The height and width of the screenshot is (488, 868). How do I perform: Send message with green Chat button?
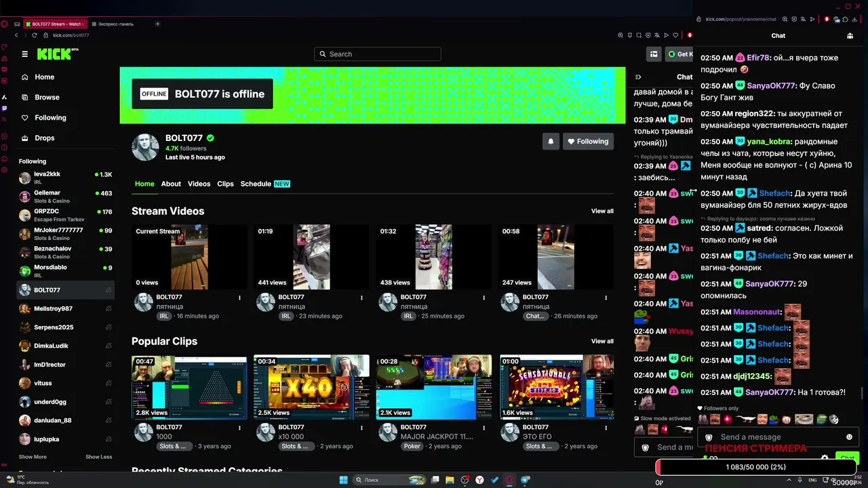tap(847, 457)
